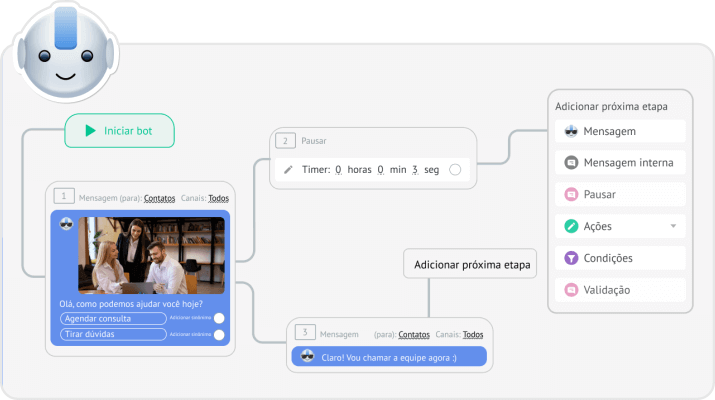
Task: Open the office team photo thumbnail
Action: point(151,255)
